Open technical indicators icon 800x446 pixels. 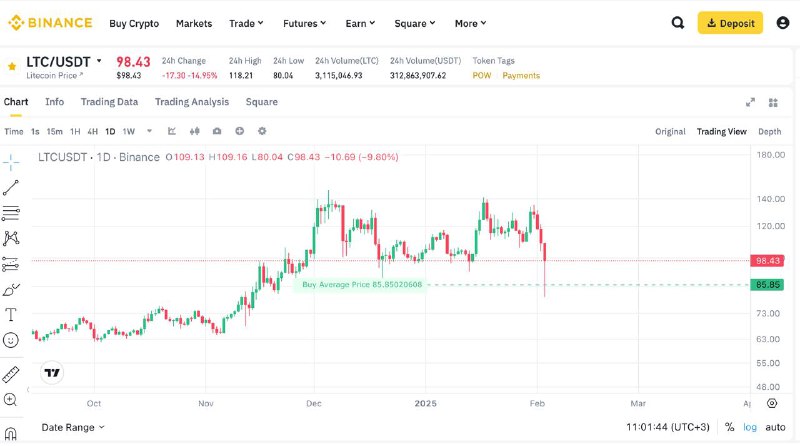coord(172,131)
